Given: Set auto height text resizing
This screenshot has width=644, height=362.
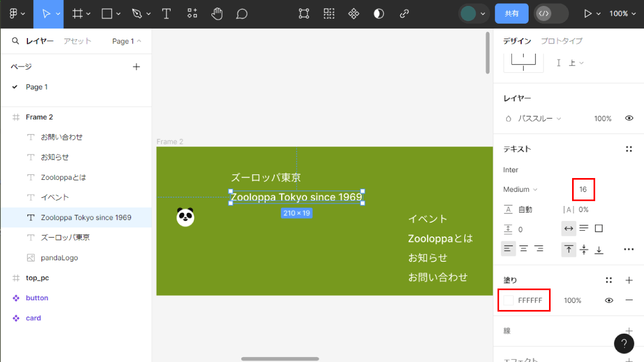Looking at the screenshot, I should tap(584, 229).
